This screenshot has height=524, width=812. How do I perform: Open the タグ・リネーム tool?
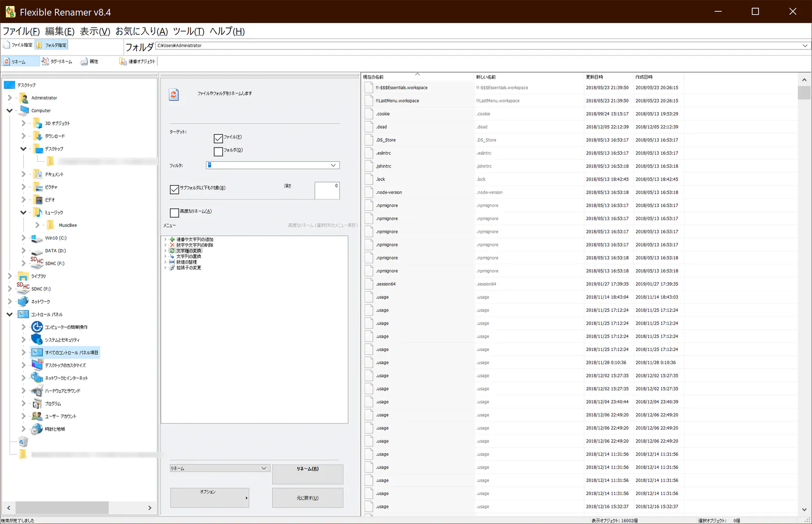(x=56, y=61)
